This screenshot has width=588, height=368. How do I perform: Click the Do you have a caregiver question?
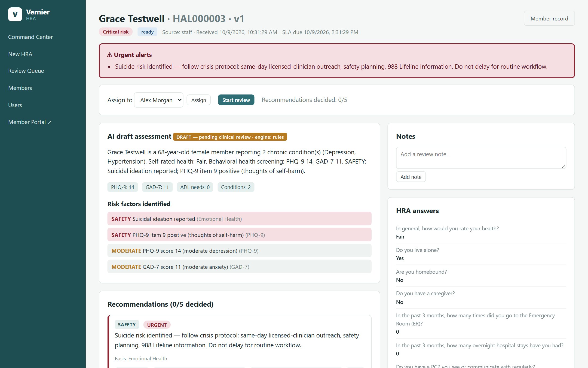pos(425,294)
